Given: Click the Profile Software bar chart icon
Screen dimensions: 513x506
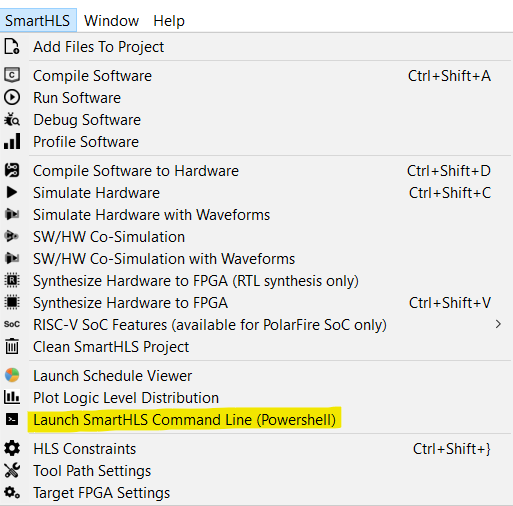Looking at the screenshot, I should point(12,141).
